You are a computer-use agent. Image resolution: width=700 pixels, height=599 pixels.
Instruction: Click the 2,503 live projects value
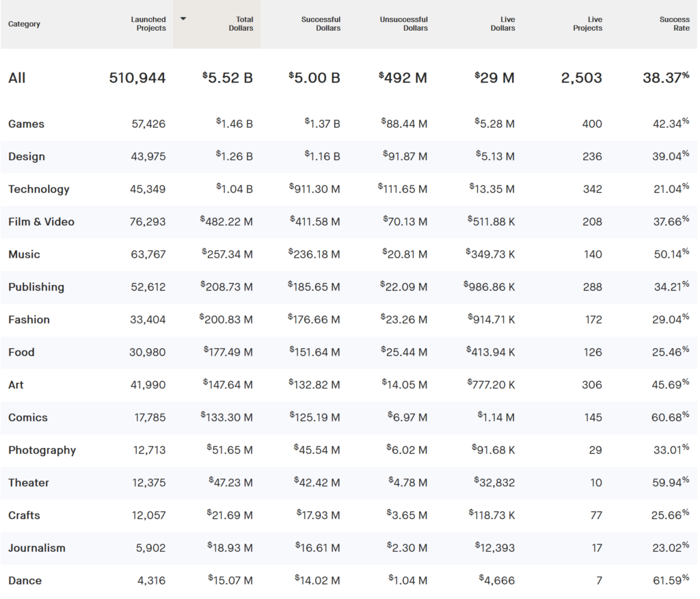pyautogui.click(x=582, y=78)
